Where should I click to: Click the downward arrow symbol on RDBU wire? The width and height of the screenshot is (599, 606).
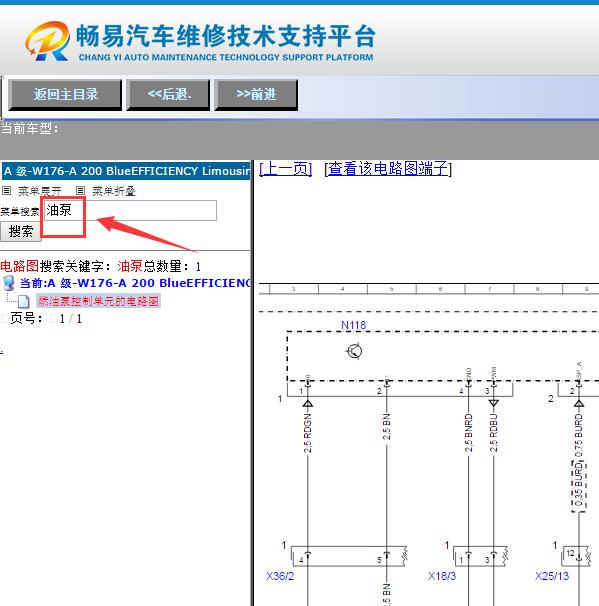493,403
